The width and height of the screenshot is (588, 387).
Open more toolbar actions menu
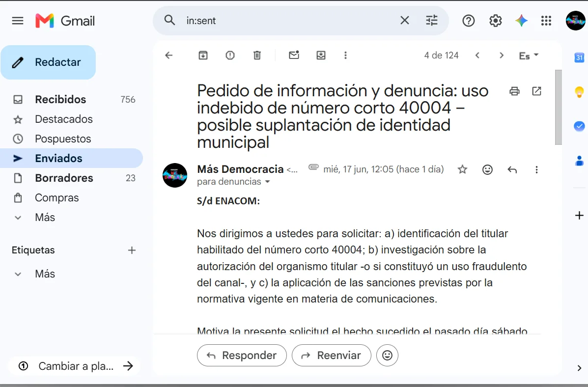[x=345, y=55]
